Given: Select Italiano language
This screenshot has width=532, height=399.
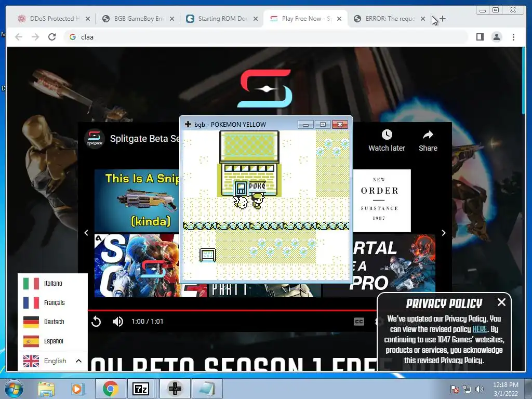Looking at the screenshot, I should pos(52,283).
